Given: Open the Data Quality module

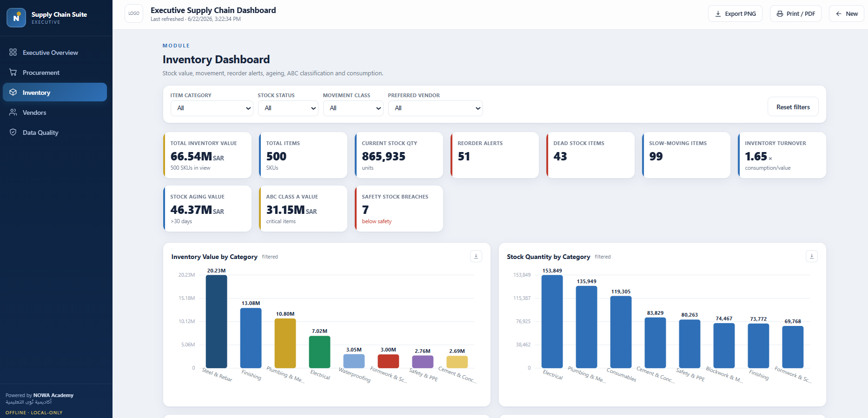Looking at the screenshot, I should (x=55, y=133).
